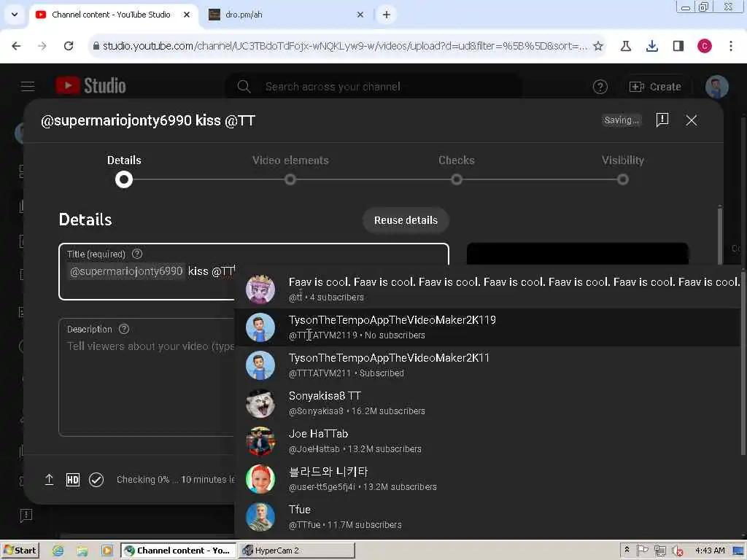Send feedback via the dialog feedback icon

pos(662,120)
